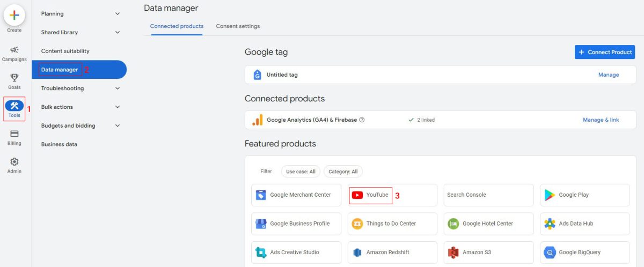Click the Google Hotel Center card label
This screenshot has width=644, height=267.
[488, 224]
